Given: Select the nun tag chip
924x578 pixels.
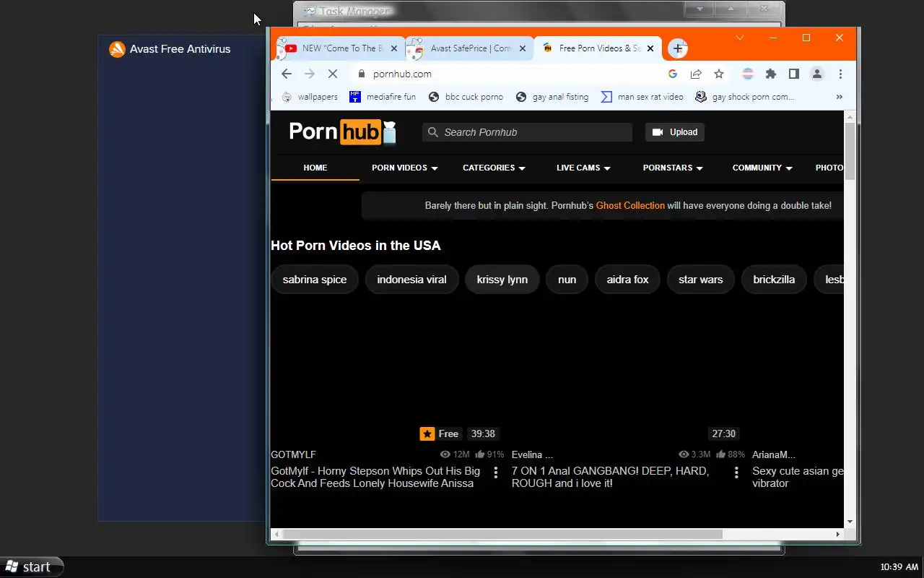Looking at the screenshot, I should click(x=567, y=280).
